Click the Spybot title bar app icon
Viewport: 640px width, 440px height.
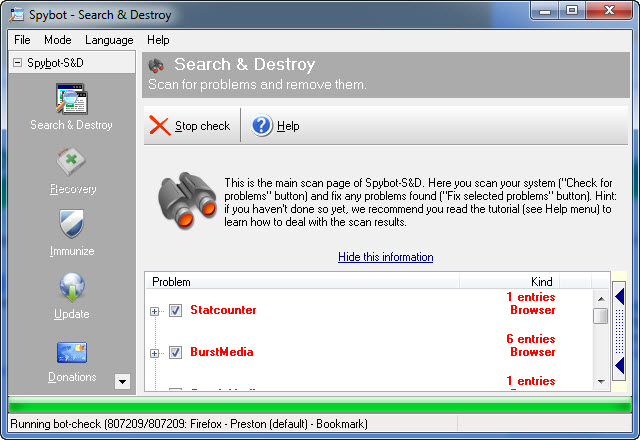(17, 15)
